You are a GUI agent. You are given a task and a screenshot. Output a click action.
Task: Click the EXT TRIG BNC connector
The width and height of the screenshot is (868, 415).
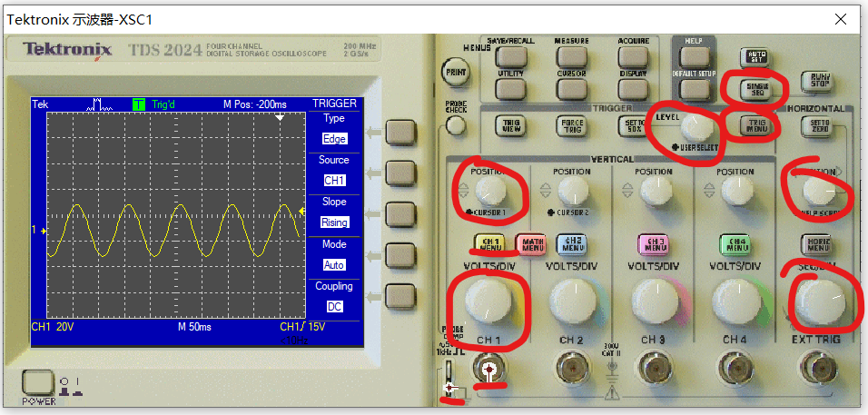pyautogui.click(x=818, y=369)
